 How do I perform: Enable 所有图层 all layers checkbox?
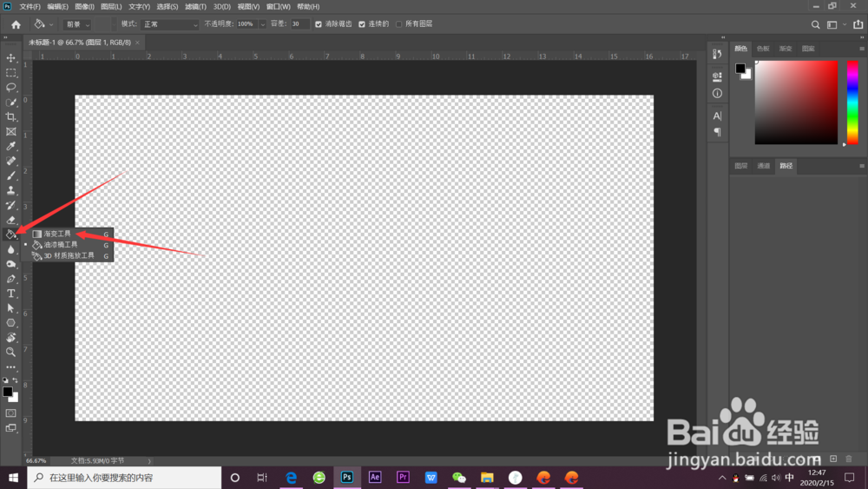click(399, 24)
